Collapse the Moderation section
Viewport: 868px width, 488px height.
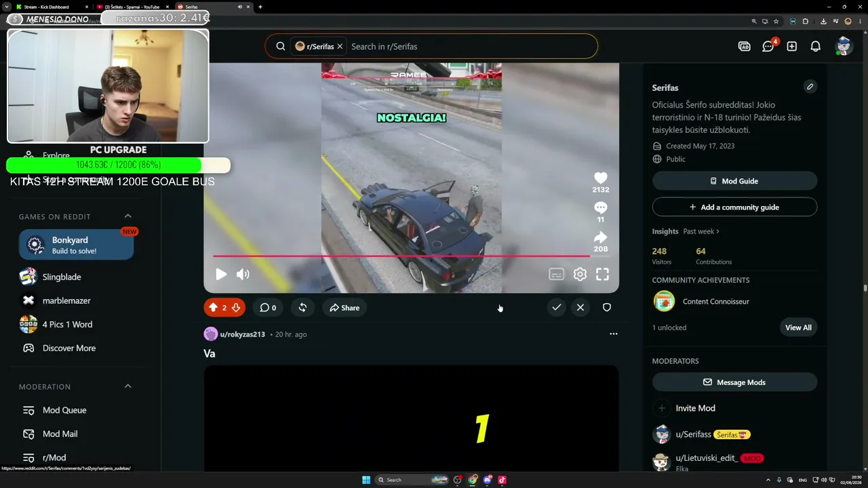[x=127, y=386]
